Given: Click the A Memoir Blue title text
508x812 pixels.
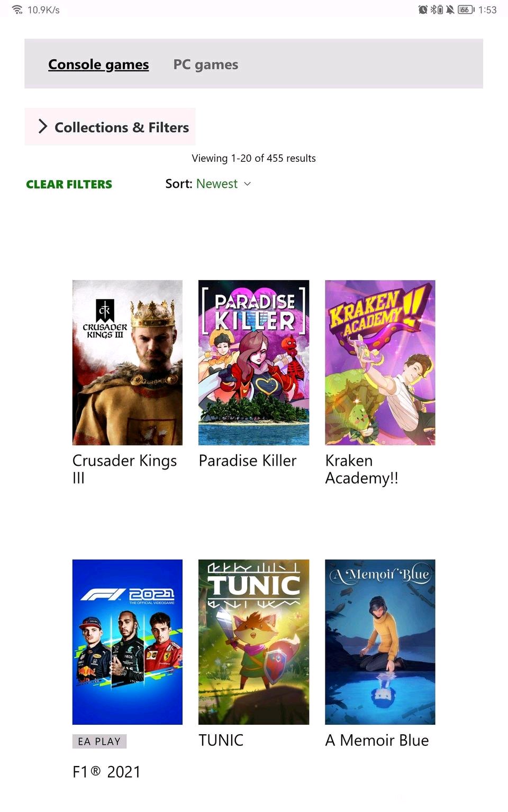Looking at the screenshot, I should [377, 740].
